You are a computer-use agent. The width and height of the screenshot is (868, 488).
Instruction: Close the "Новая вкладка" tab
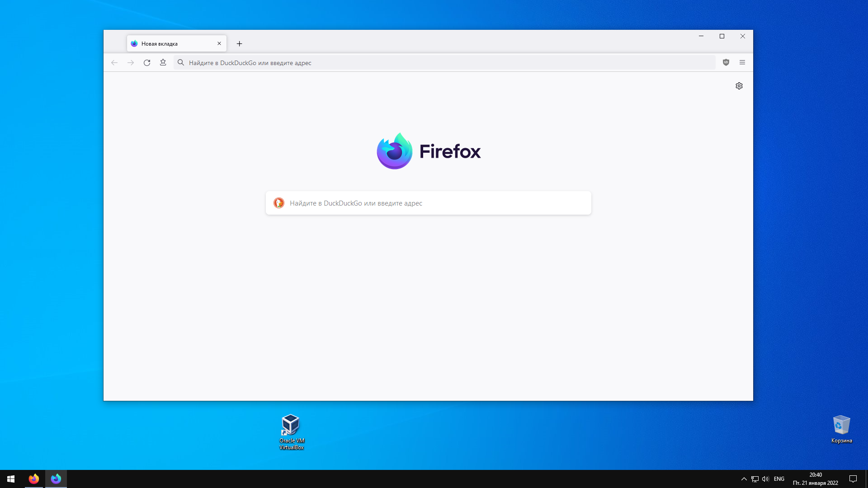pos(219,44)
